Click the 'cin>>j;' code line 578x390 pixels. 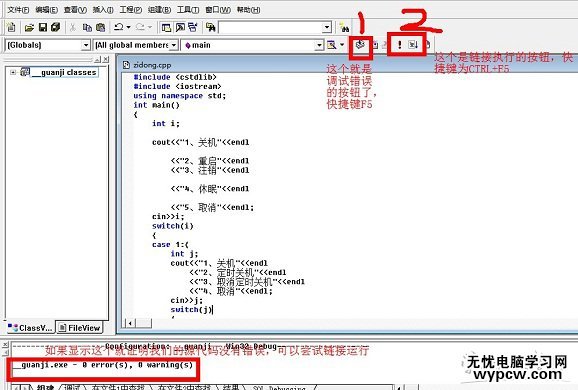[x=187, y=300]
